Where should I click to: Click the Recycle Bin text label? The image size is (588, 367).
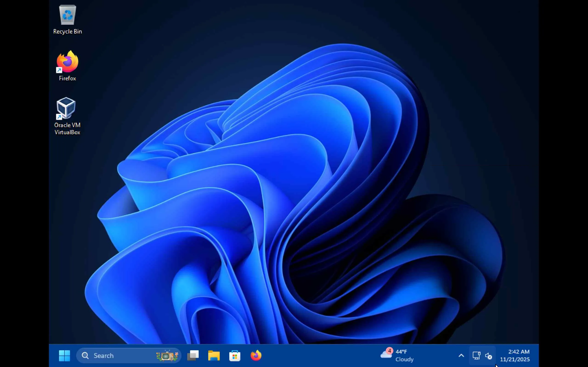[68, 32]
